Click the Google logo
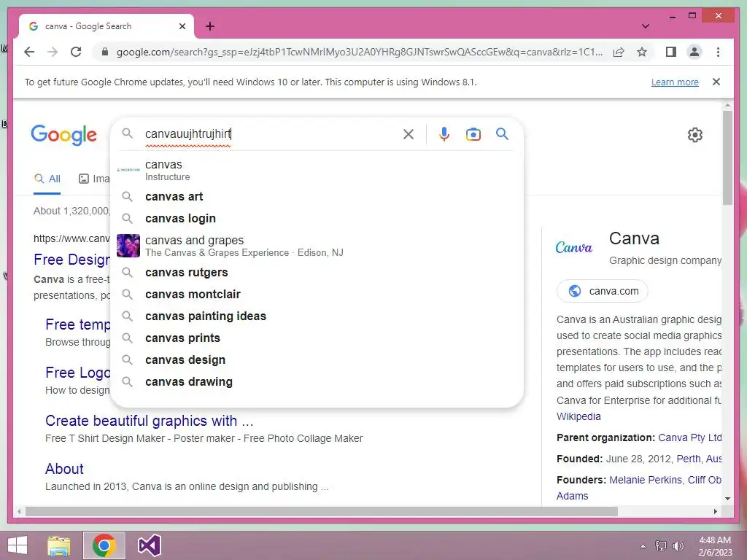Screen dimensions: 747x560 64,135
